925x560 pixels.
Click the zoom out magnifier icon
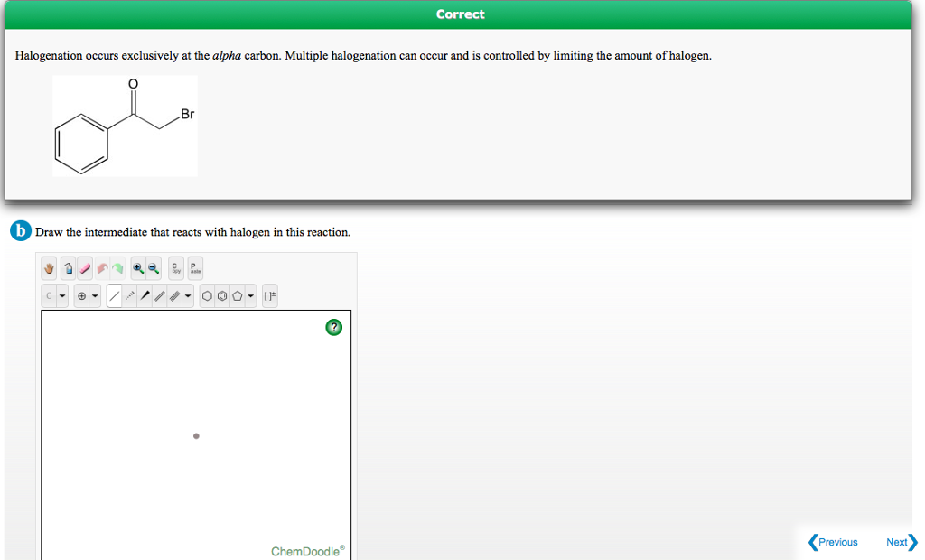point(153,267)
